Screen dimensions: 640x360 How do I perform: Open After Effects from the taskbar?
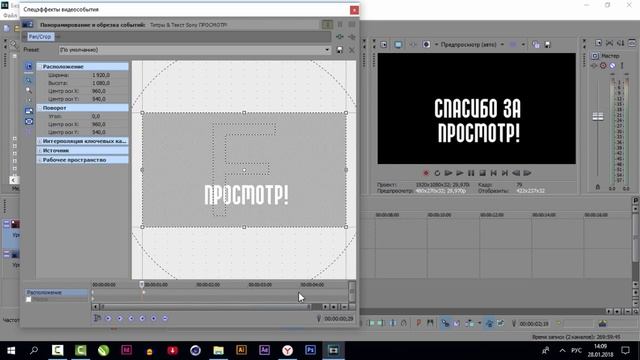coord(264,350)
